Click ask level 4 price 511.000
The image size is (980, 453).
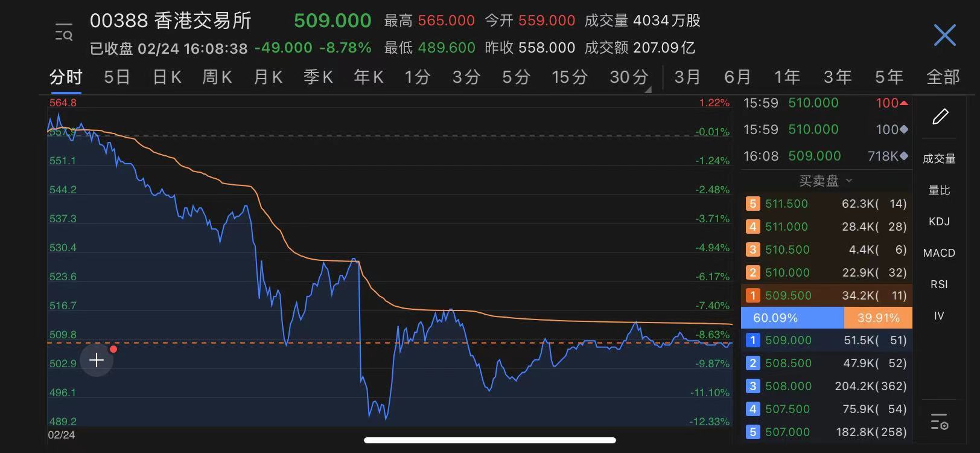coord(786,226)
